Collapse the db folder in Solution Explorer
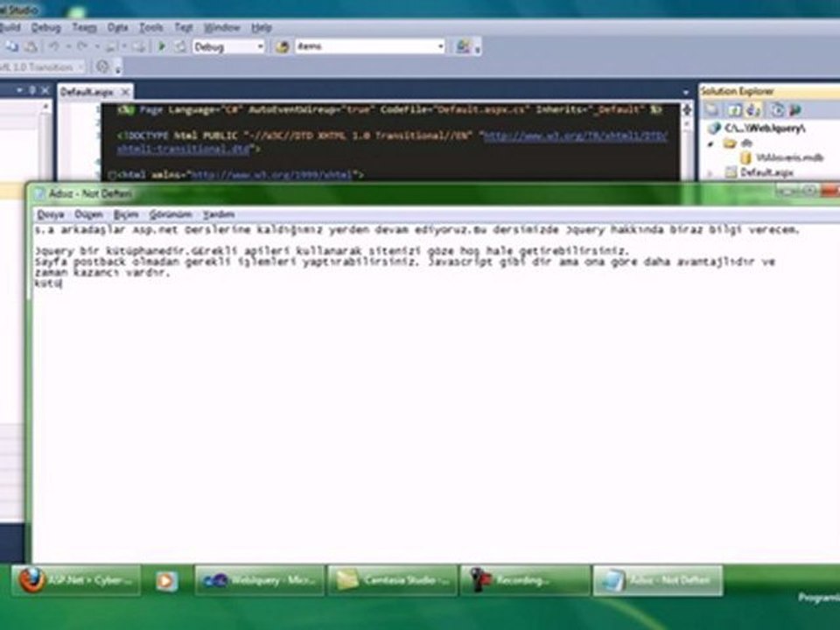The image size is (840, 630). (x=711, y=143)
